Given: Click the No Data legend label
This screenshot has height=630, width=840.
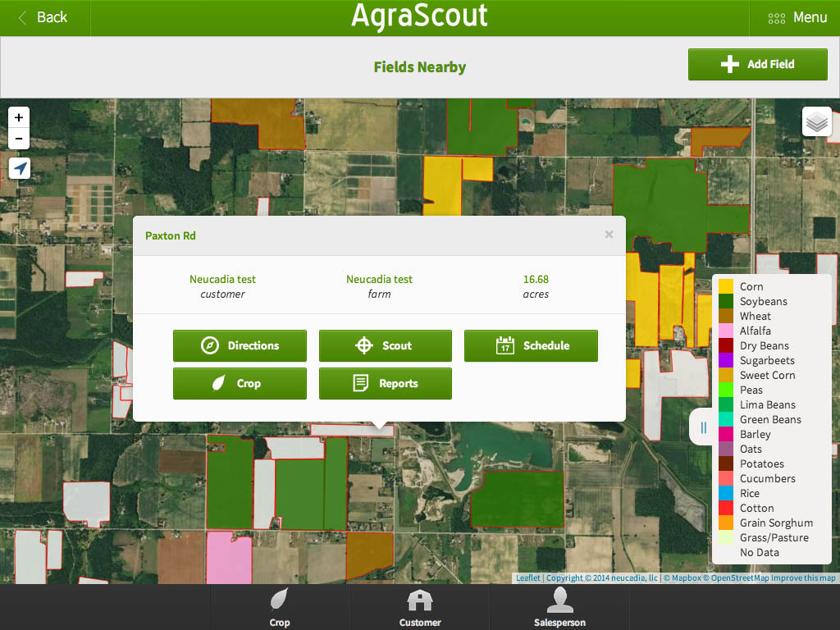Looking at the screenshot, I should pyautogui.click(x=759, y=552).
